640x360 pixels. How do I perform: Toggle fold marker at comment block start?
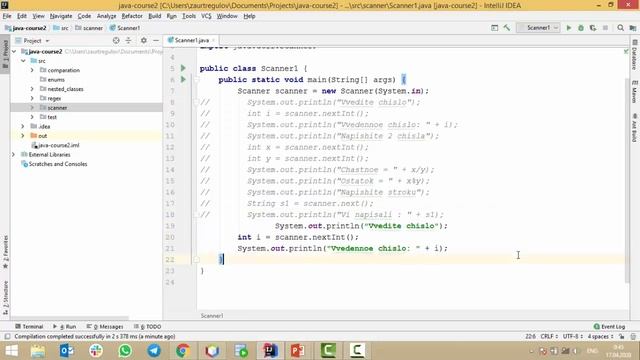(196, 102)
